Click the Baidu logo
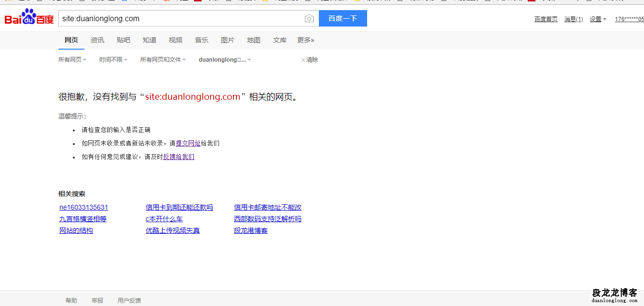This screenshot has width=644, height=306. 29,18
